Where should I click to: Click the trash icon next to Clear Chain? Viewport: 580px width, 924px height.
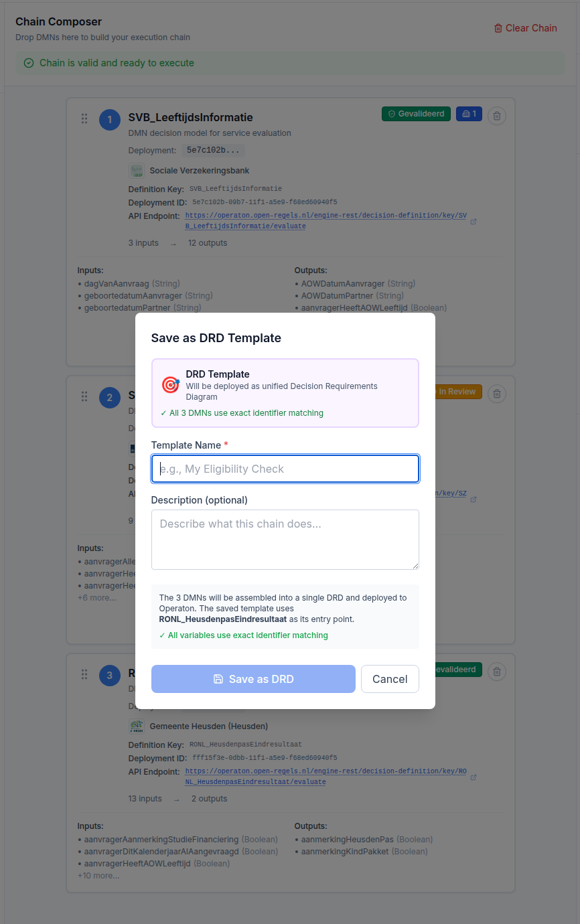click(499, 28)
